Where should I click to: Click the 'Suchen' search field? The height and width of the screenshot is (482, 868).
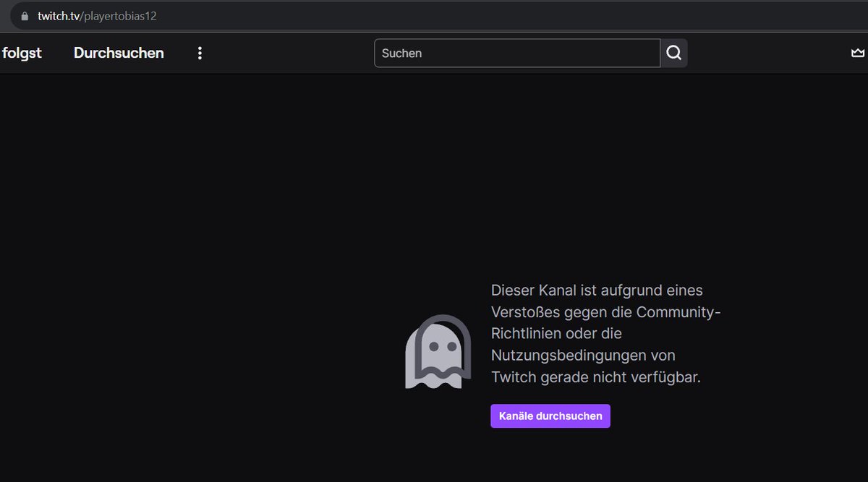[x=517, y=53]
